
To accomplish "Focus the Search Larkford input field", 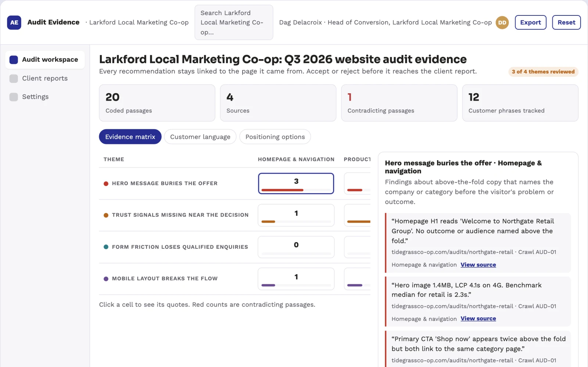I will click(x=234, y=22).
